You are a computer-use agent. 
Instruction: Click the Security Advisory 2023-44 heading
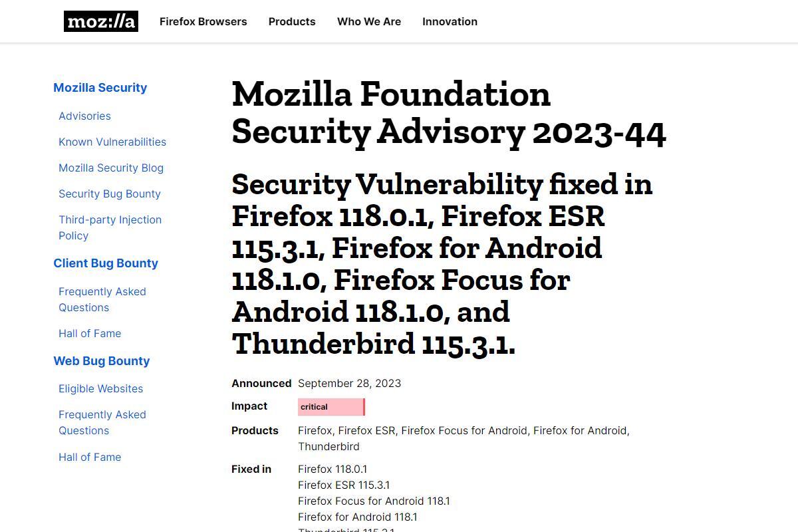tap(449, 112)
